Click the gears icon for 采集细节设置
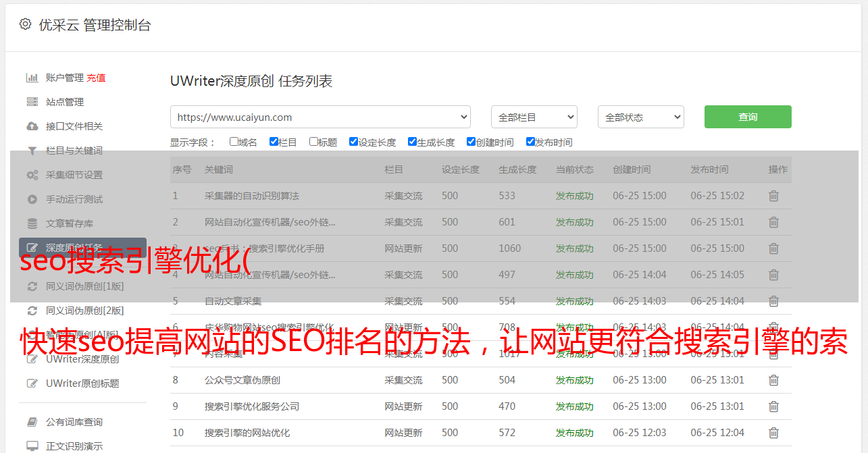 point(32,175)
